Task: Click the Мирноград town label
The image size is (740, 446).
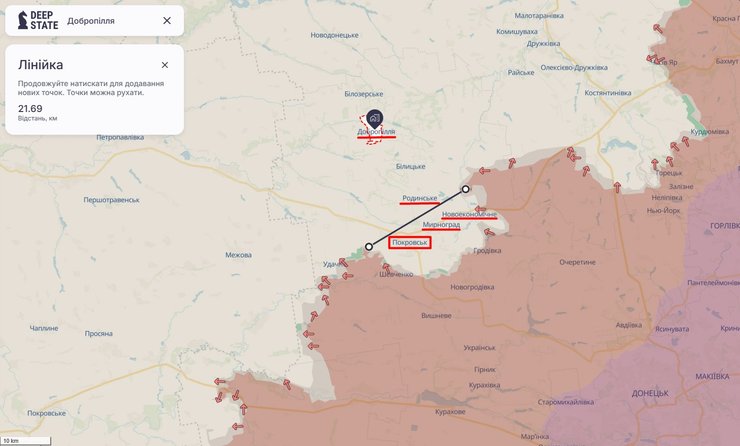Action: tap(441, 225)
